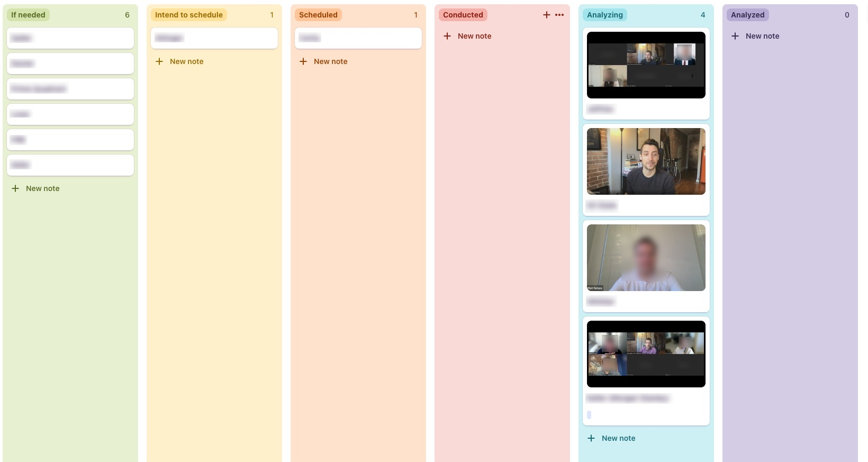Click New note in the Conducted column
Image resolution: width=868 pixels, height=462 pixels.
pyautogui.click(x=467, y=36)
